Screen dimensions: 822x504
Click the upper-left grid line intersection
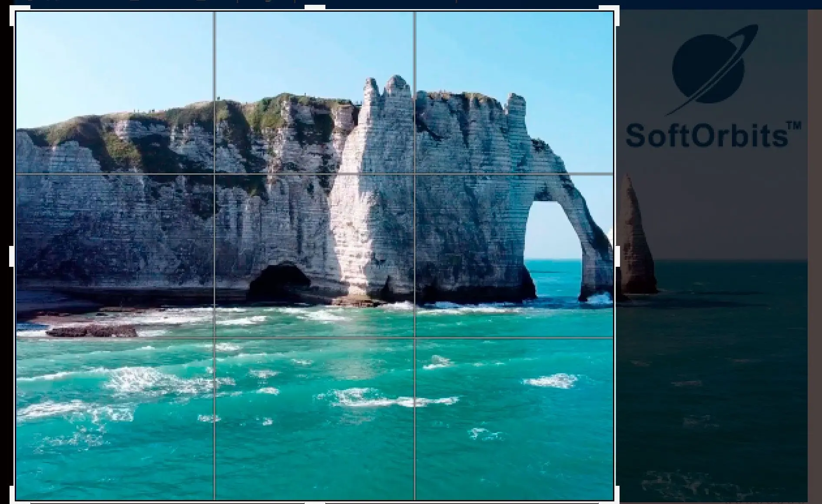pyautogui.click(x=215, y=174)
